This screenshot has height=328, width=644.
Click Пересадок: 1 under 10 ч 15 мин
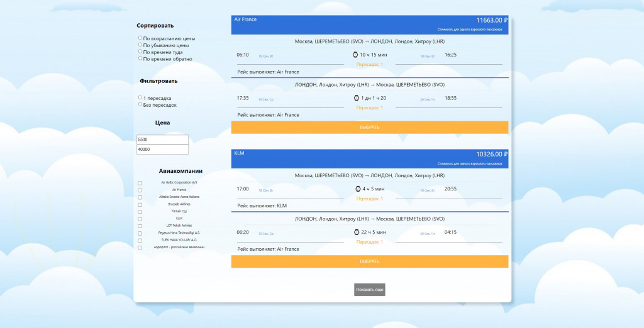[x=370, y=65]
